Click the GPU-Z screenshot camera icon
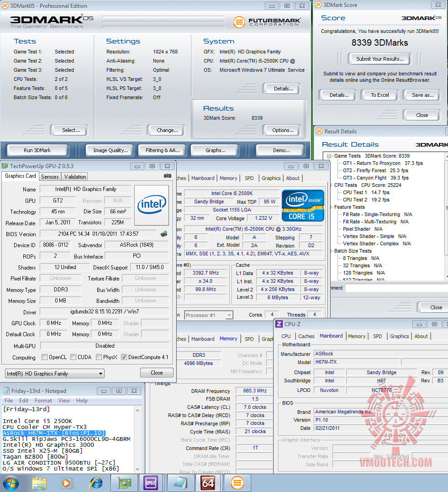 [168, 176]
